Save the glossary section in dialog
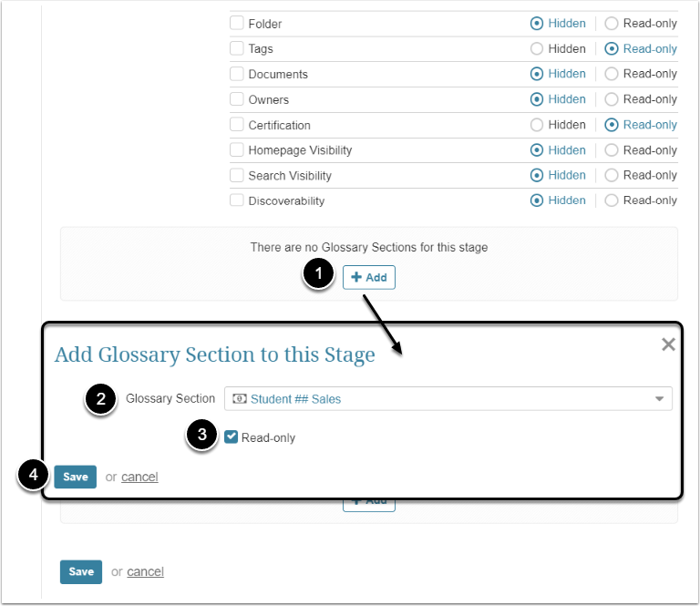Viewport: 700px width, 606px height. 75,477
